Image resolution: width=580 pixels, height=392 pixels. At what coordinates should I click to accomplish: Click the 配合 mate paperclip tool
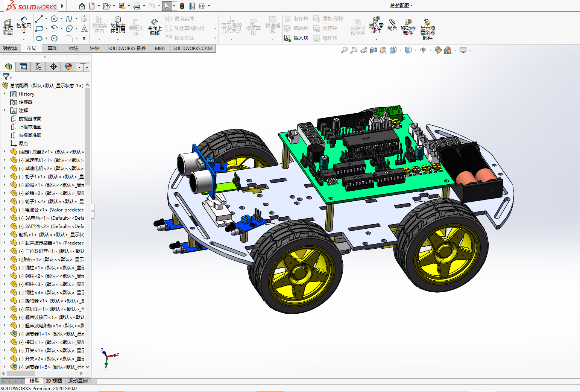click(x=392, y=25)
